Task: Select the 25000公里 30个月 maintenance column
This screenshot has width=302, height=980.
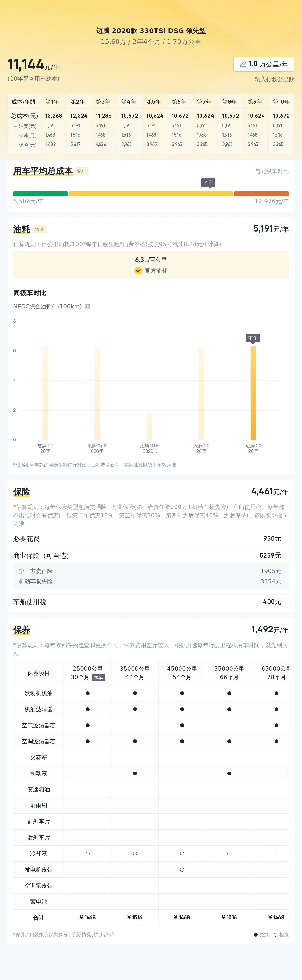Action: [x=88, y=673]
